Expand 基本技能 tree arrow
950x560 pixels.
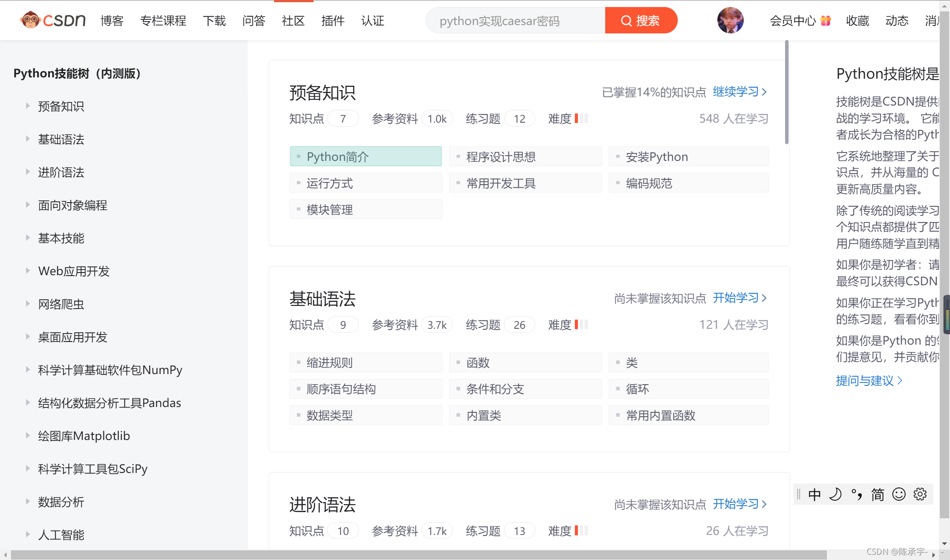(x=28, y=238)
